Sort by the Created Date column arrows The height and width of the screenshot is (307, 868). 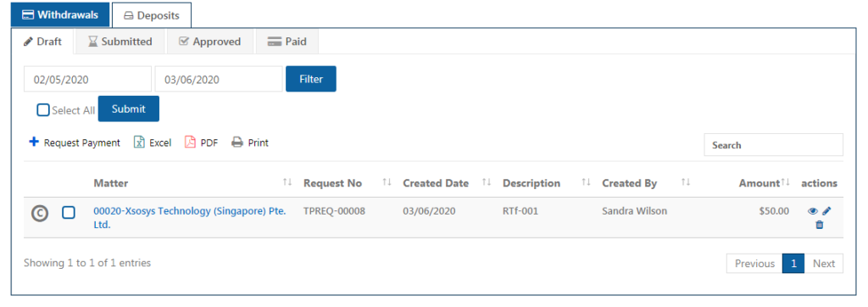pyautogui.click(x=487, y=182)
